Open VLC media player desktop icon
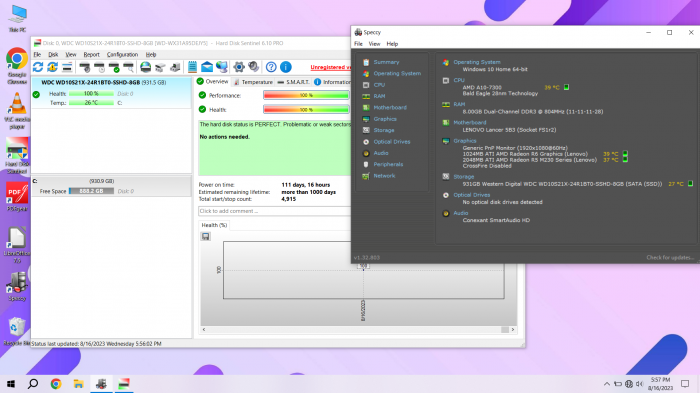 (17, 111)
